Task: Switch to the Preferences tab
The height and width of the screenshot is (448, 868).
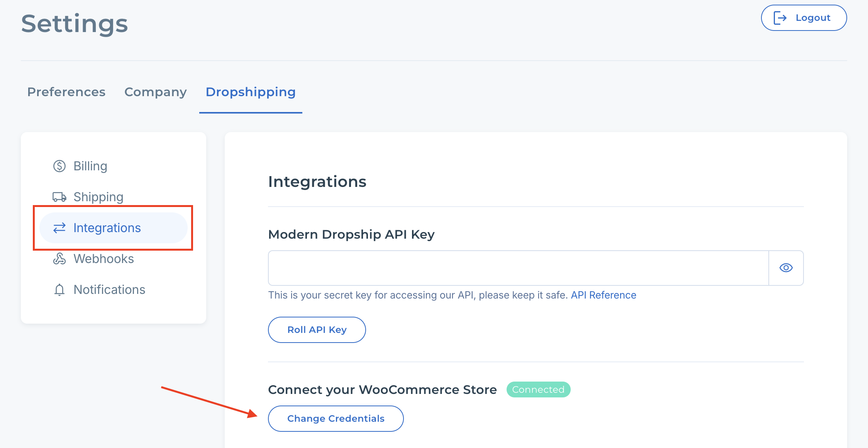Action: [66, 92]
